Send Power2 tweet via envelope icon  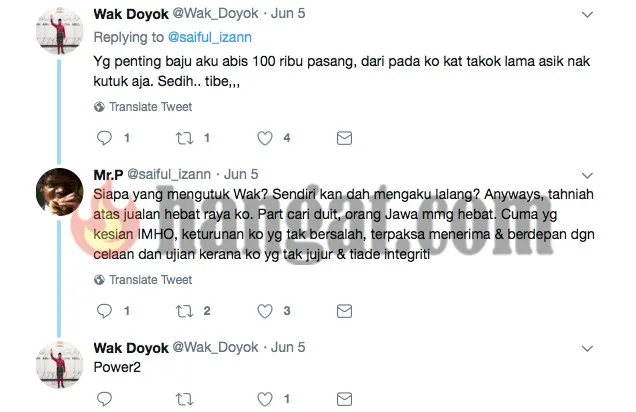point(344,399)
